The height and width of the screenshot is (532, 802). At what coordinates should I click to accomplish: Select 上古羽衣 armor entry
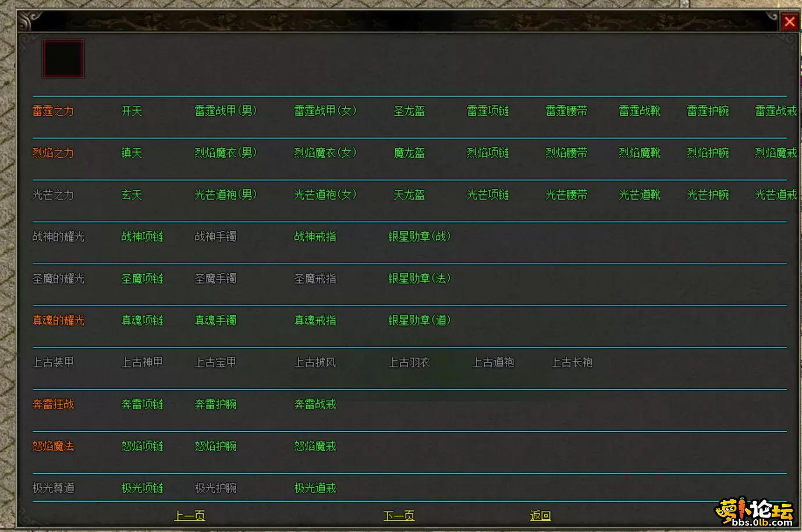409,362
